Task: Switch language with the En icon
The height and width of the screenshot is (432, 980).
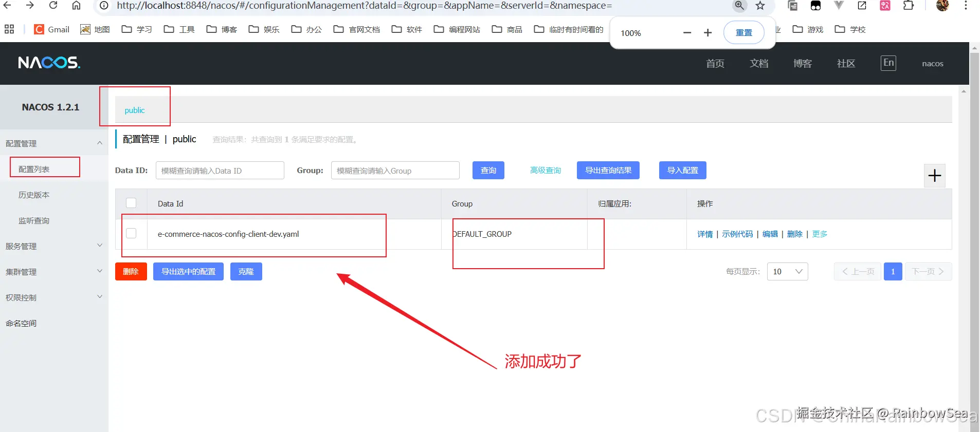Action: pyautogui.click(x=888, y=63)
